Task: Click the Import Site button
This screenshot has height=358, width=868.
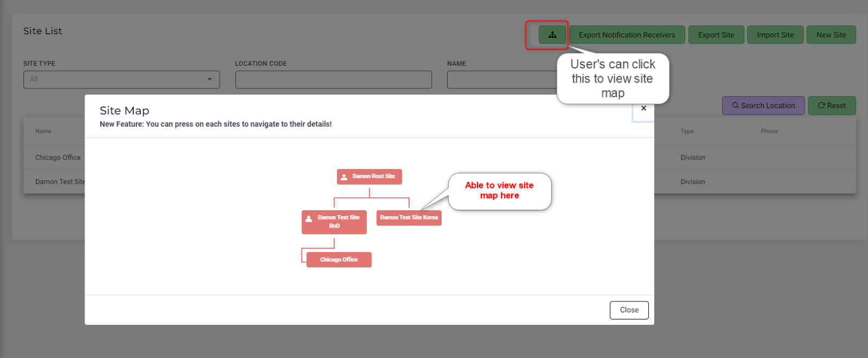Action: point(775,35)
